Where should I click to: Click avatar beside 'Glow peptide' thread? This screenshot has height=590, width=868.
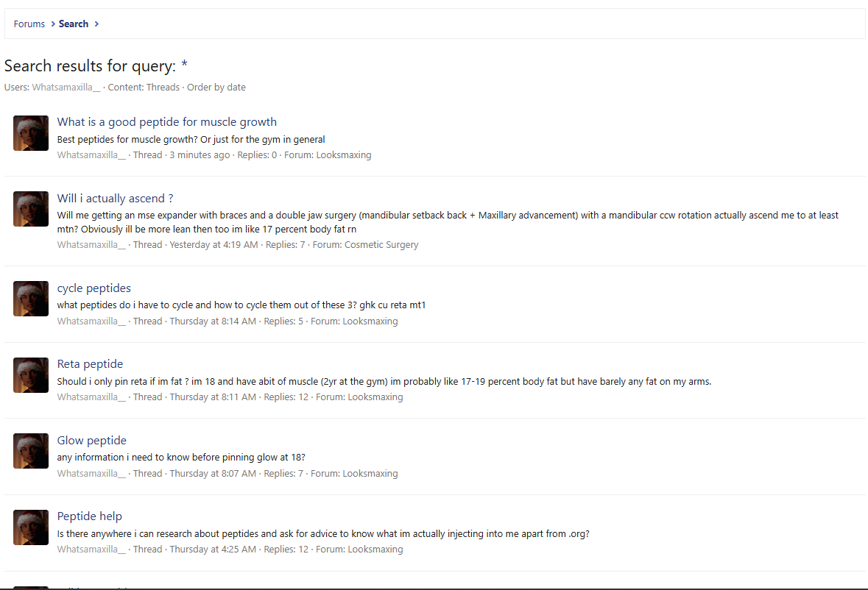click(31, 451)
